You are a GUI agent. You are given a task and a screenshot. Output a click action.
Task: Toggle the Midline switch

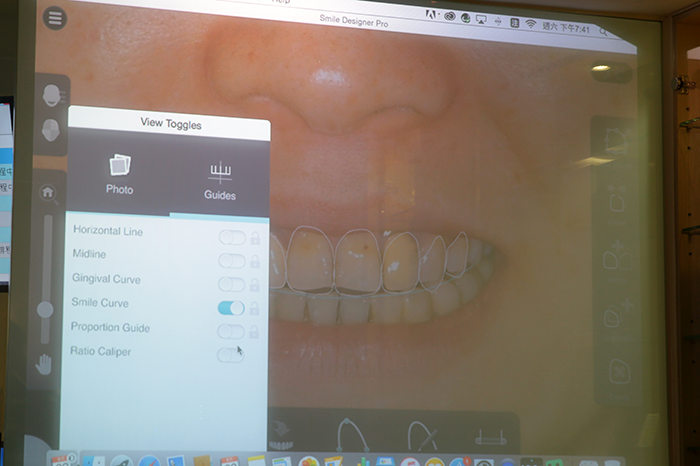[x=232, y=261]
